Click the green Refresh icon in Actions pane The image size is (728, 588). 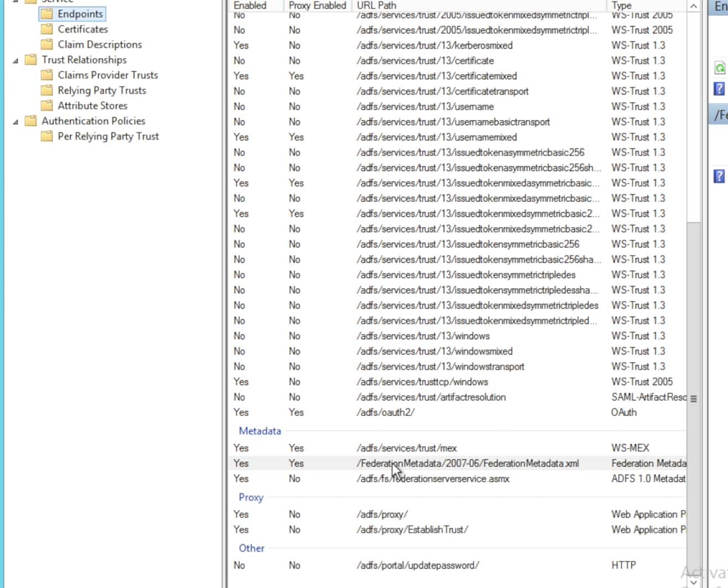719,68
